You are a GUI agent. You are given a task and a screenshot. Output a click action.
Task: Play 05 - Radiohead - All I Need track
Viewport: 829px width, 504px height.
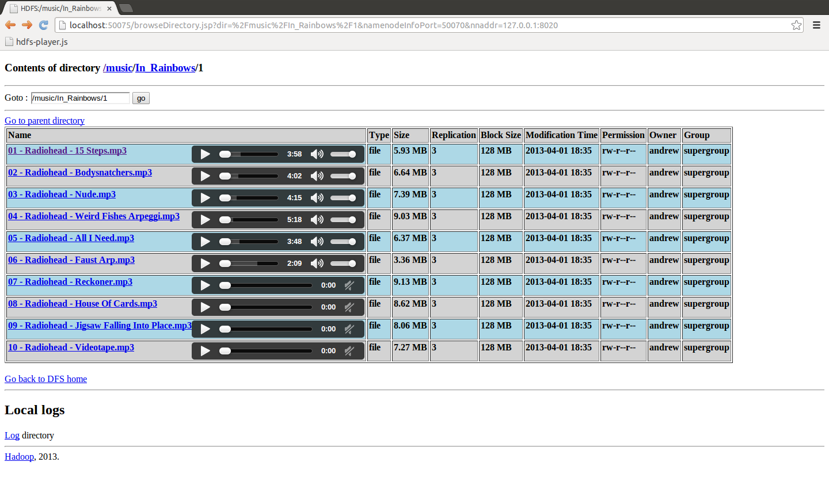pos(205,242)
